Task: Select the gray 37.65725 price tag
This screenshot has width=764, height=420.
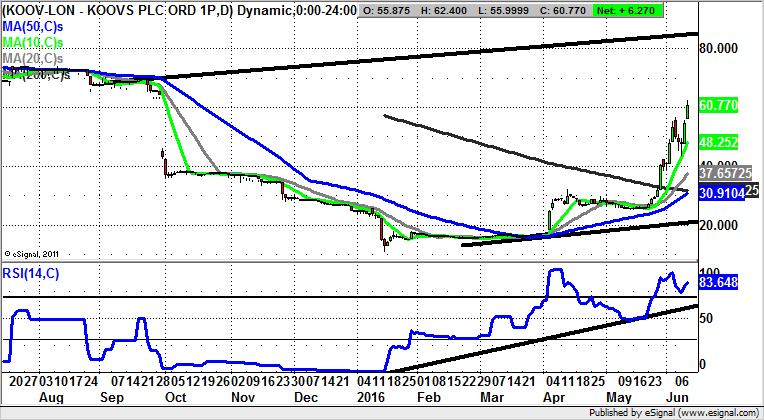Action: [723, 172]
